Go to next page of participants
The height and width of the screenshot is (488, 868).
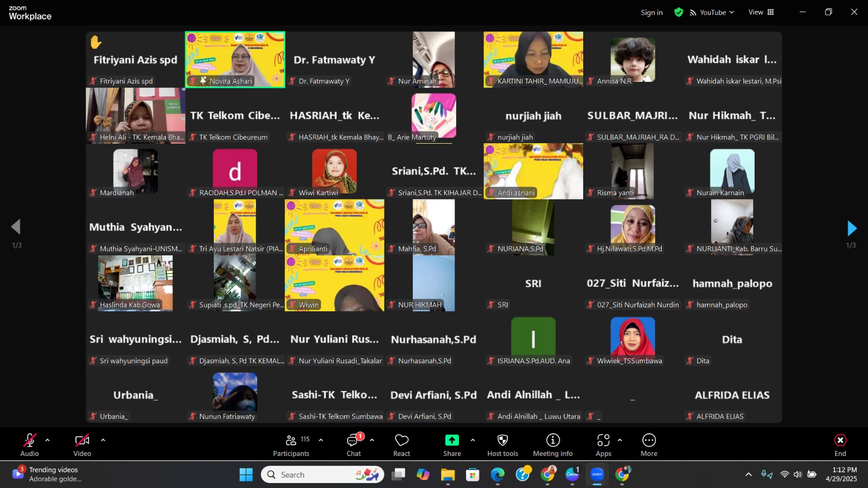pos(852,228)
